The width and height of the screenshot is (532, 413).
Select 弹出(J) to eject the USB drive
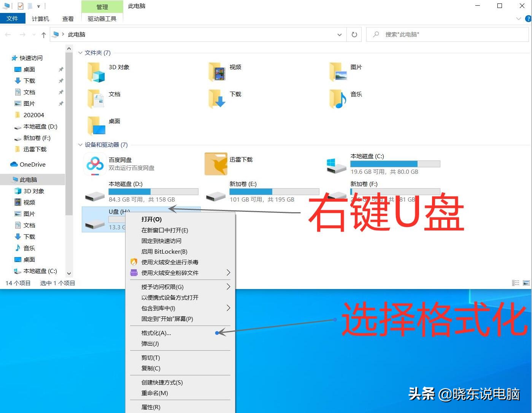click(149, 343)
